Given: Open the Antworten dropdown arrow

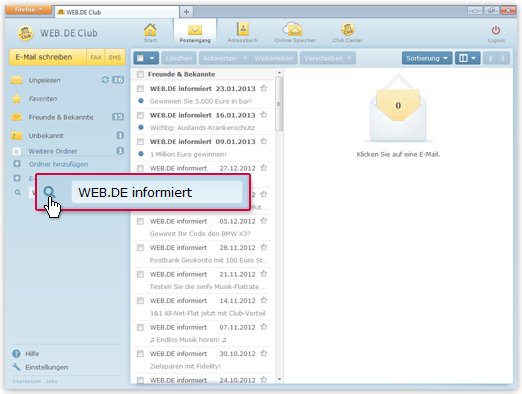Looking at the screenshot, I should (x=245, y=58).
